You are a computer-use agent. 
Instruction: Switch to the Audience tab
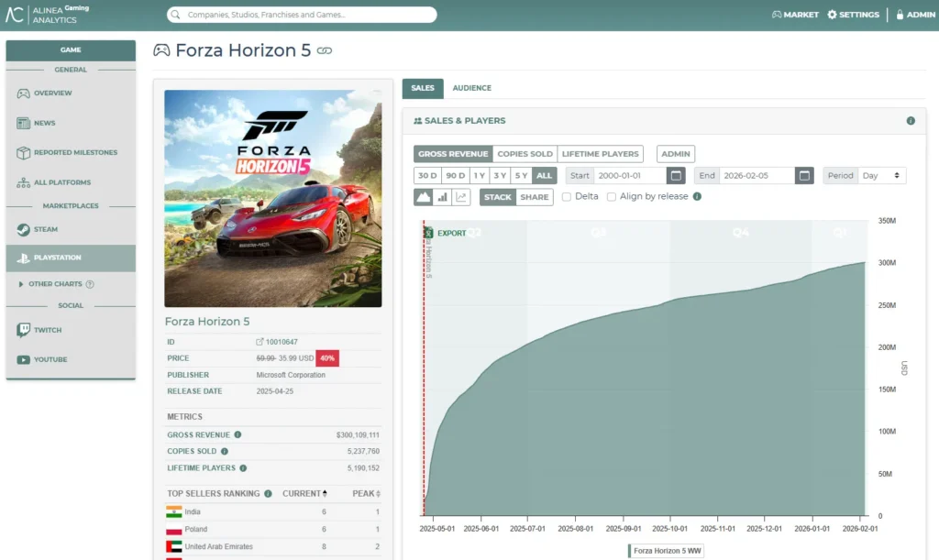click(471, 88)
